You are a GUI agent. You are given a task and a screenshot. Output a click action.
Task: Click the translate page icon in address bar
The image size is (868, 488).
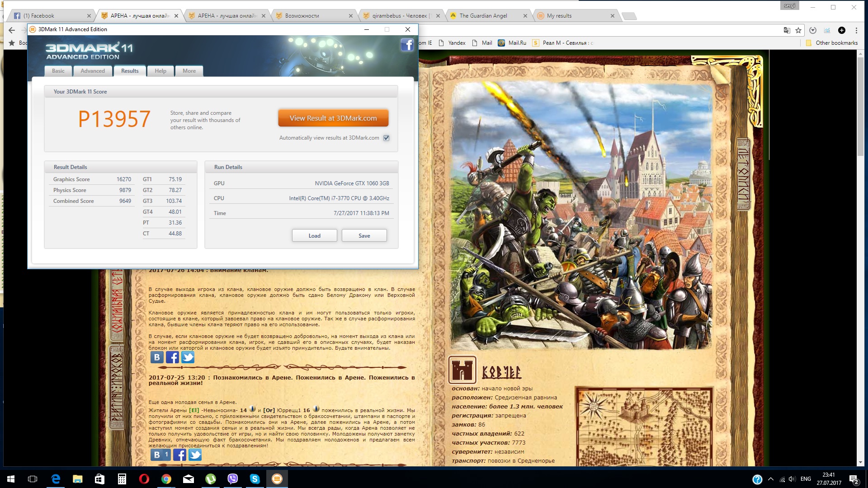click(787, 30)
